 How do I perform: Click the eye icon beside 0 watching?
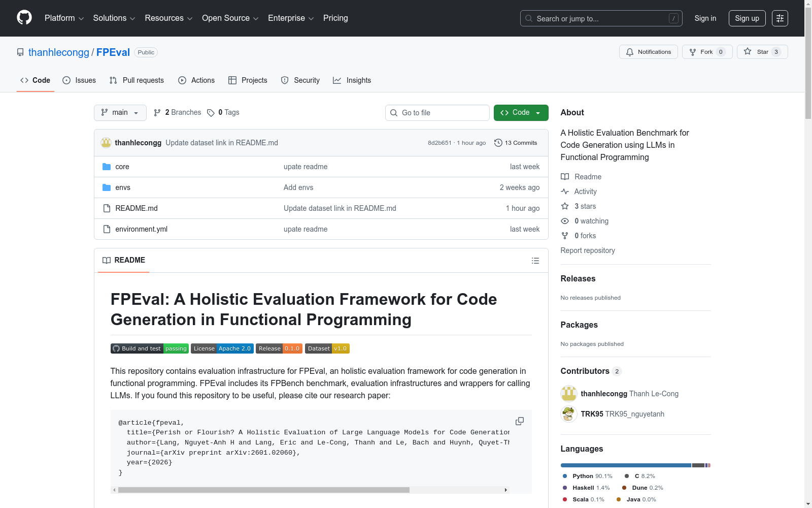(x=565, y=221)
